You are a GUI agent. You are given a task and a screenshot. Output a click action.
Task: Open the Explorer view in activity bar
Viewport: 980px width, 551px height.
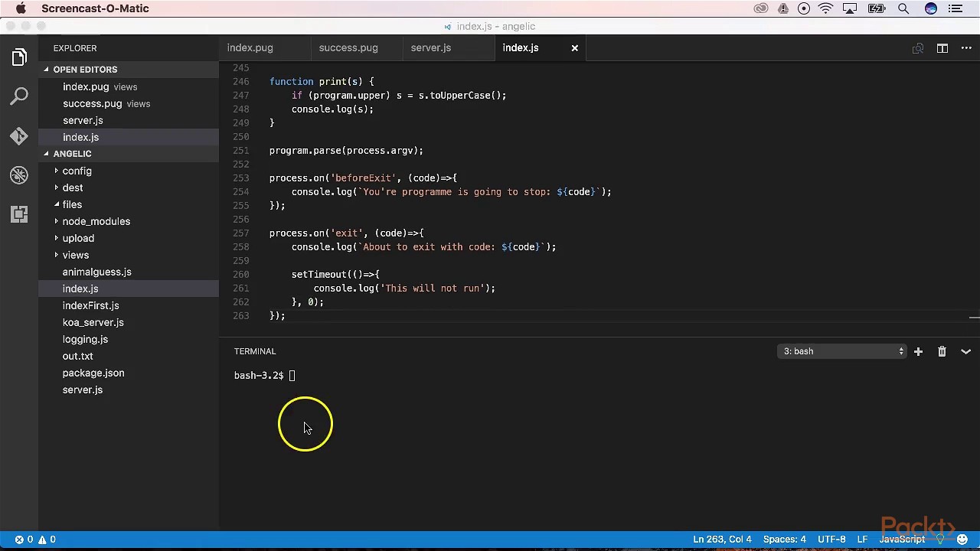pyautogui.click(x=19, y=57)
